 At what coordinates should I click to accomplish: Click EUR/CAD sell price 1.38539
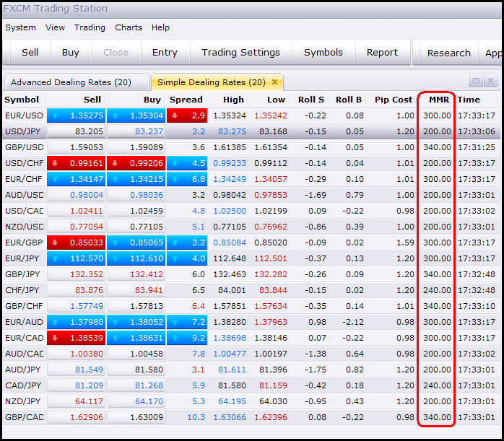[x=77, y=338]
